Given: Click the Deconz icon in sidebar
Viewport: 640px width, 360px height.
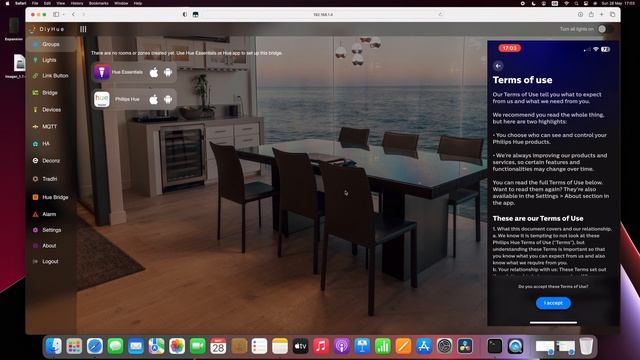Looking at the screenshot, I should click(x=36, y=161).
